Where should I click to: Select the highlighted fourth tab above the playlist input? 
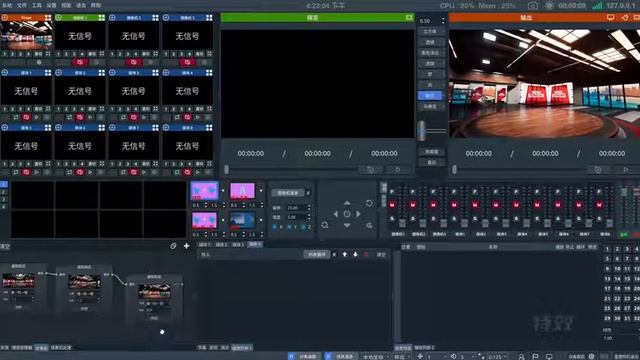pos(255,244)
